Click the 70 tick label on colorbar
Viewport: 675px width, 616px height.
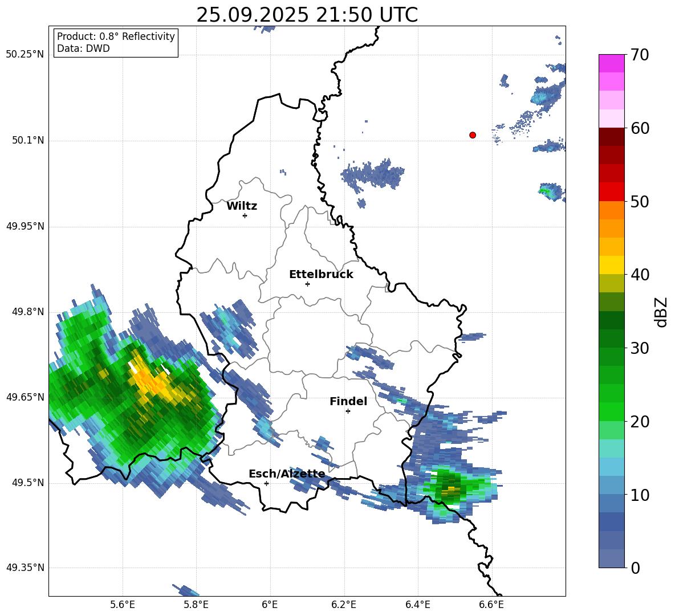coord(639,55)
